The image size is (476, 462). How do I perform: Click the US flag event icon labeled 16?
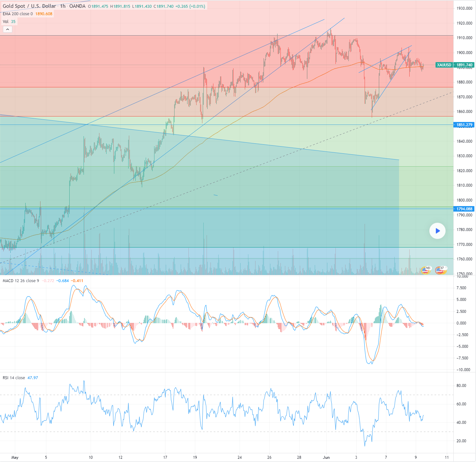point(425,270)
